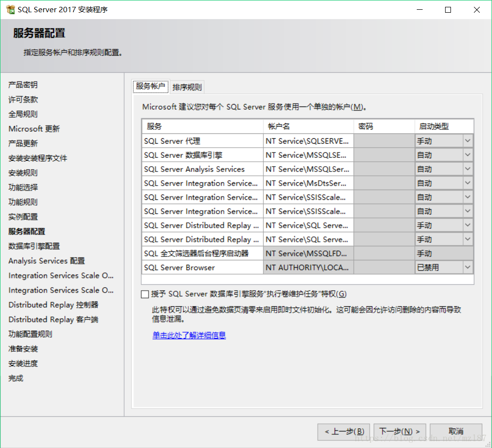
Task: Select the 产品密钥 step in sidebar
Action: (x=23, y=85)
